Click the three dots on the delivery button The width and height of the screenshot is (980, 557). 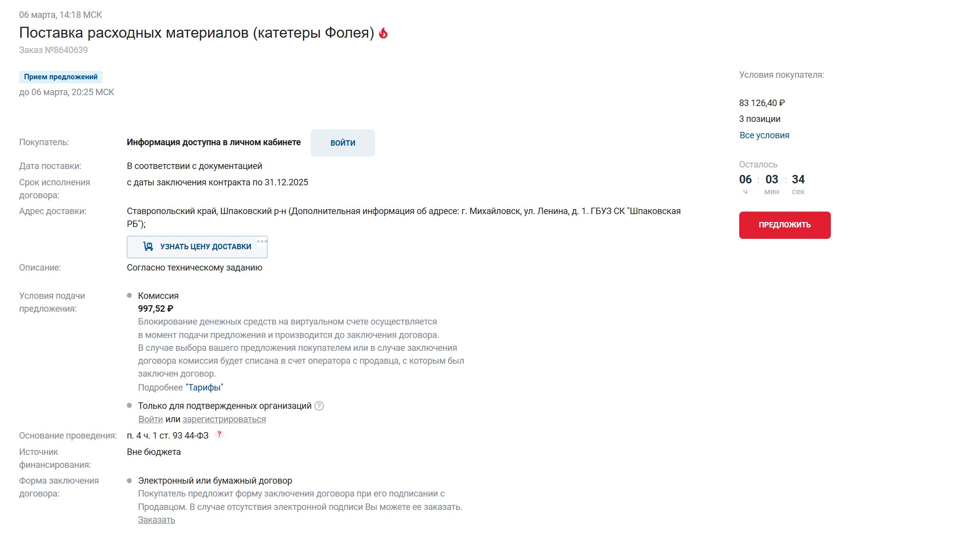(x=262, y=241)
